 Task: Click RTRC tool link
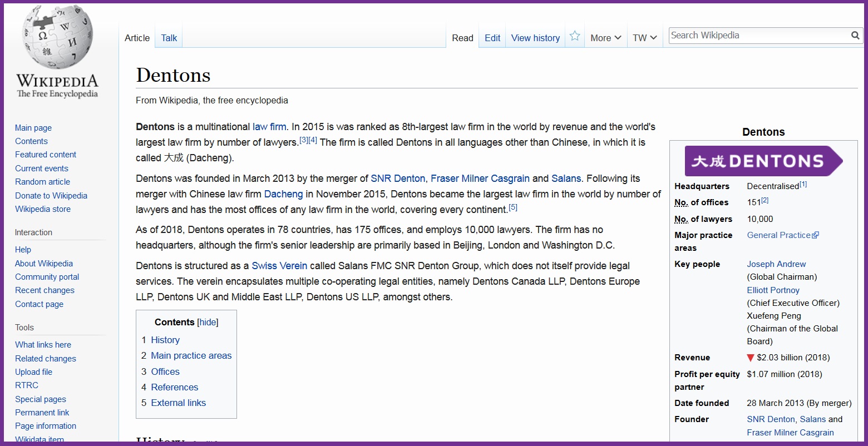click(x=27, y=385)
